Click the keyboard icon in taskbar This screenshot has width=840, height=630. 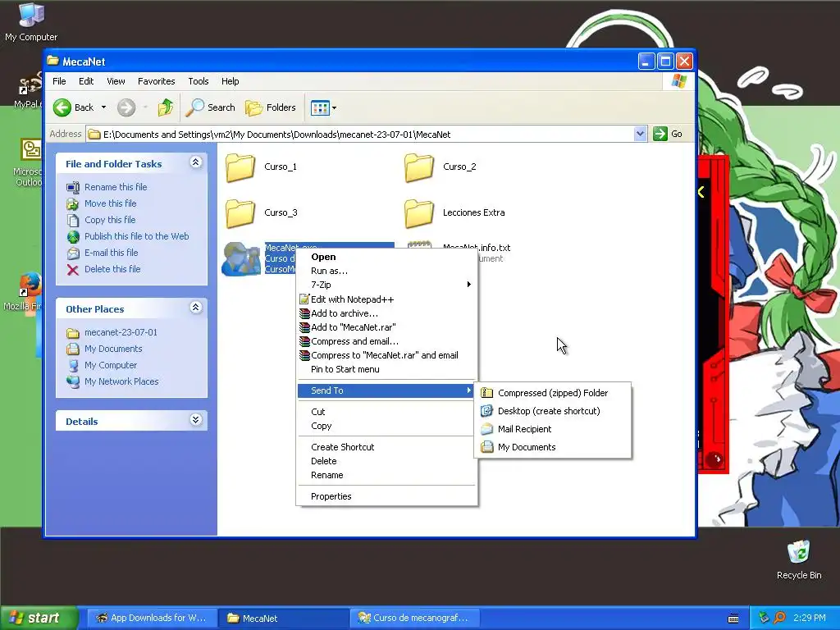click(x=733, y=619)
